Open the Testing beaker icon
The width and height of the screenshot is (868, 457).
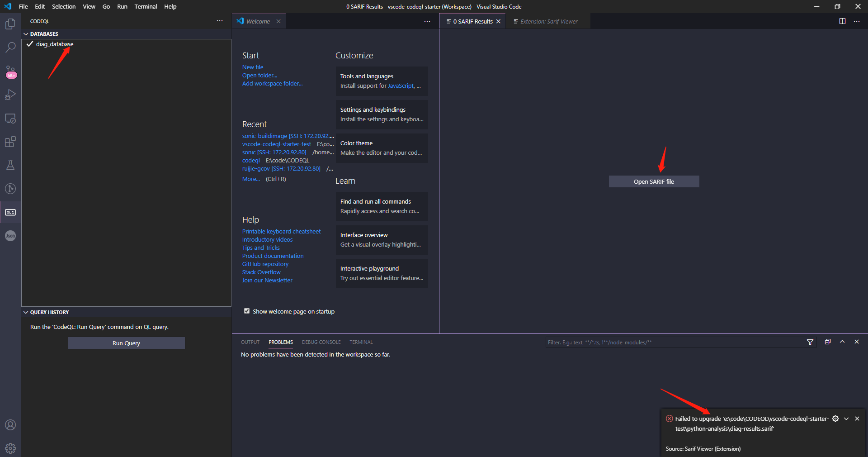point(10,165)
